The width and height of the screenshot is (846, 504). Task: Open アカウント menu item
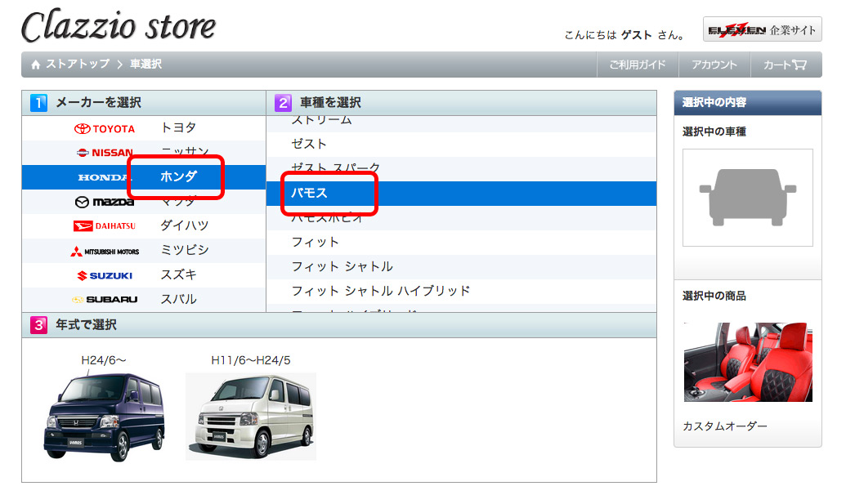714,65
